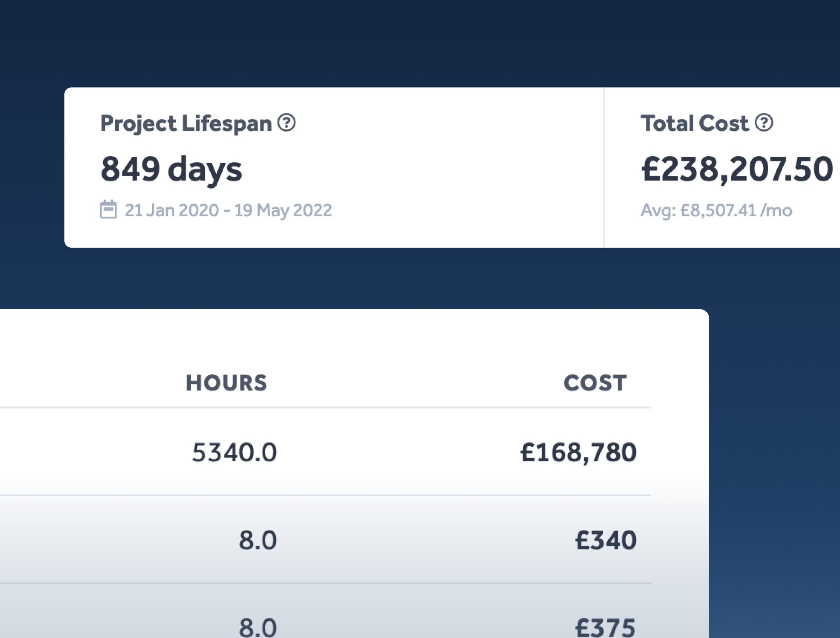Click the Total Cost help icon
Screen dimensions: 840x638
click(764, 123)
